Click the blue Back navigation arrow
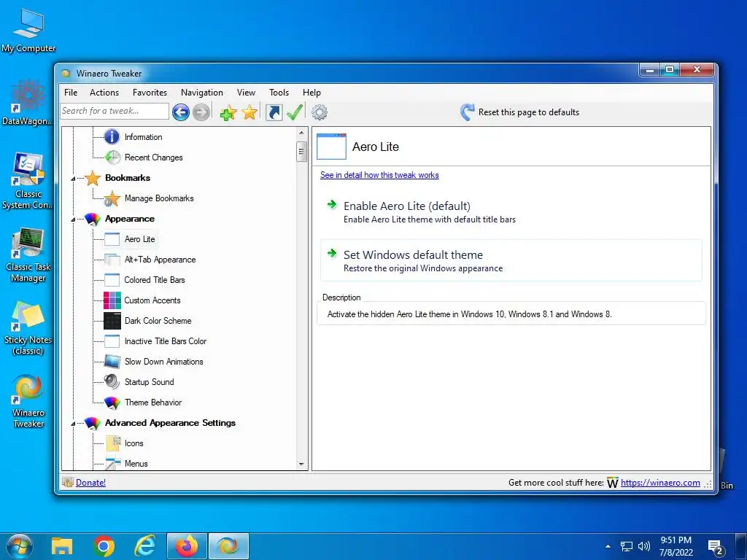Viewport: 747px width, 560px height. pyautogui.click(x=181, y=112)
